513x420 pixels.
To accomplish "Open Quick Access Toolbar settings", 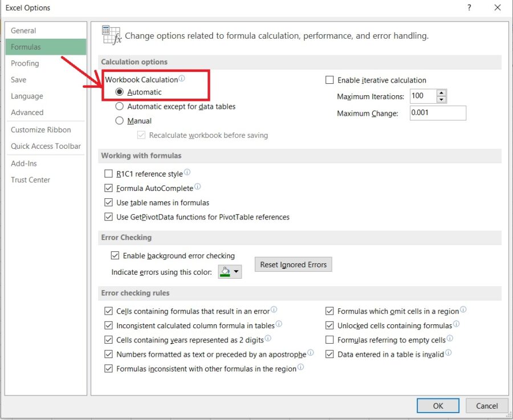I will point(46,146).
